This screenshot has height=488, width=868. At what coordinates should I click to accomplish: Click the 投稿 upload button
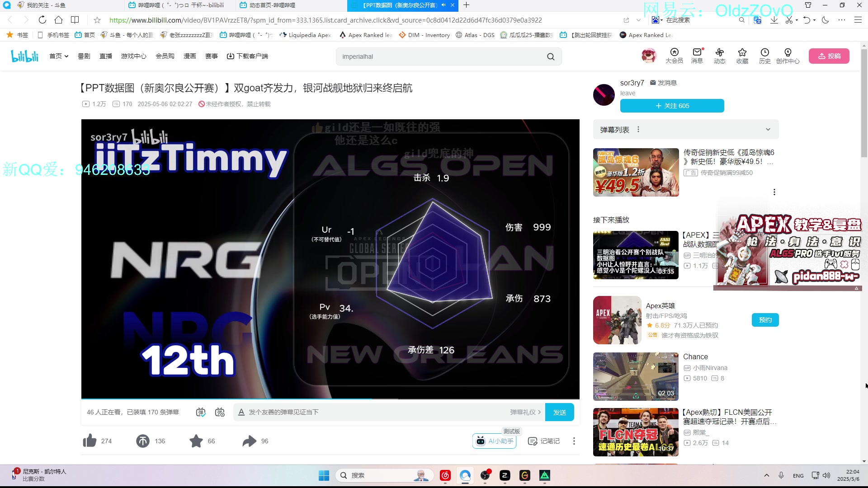tap(829, 56)
